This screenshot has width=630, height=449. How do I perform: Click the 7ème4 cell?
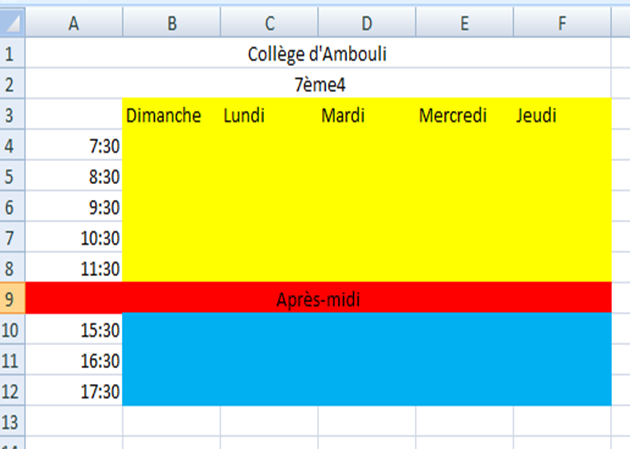[318, 84]
